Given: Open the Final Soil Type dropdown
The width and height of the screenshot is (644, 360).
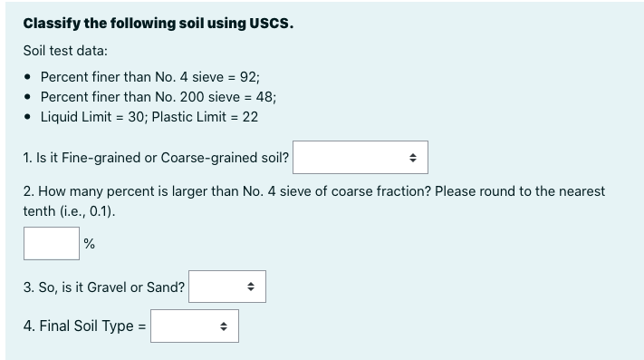Looking at the screenshot, I should coord(195,326).
